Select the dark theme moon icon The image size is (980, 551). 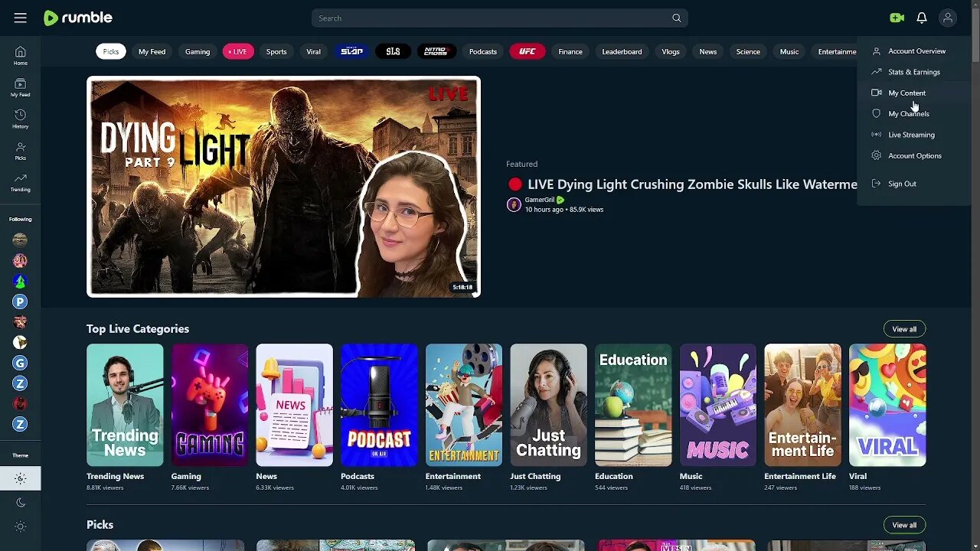pyautogui.click(x=20, y=502)
